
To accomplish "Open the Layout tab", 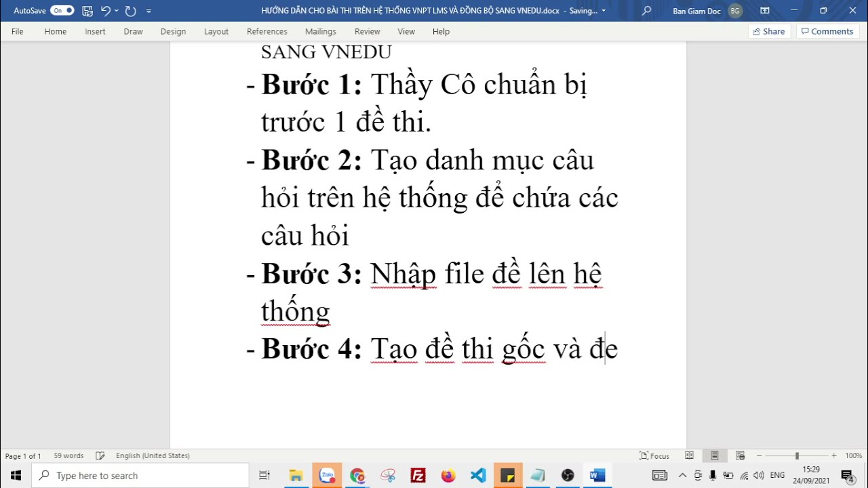I will [216, 31].
